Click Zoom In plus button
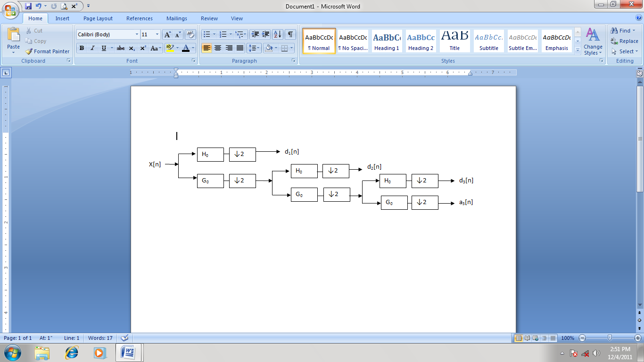The width and height of the screenshot is (644, 362). coord(638,338)
